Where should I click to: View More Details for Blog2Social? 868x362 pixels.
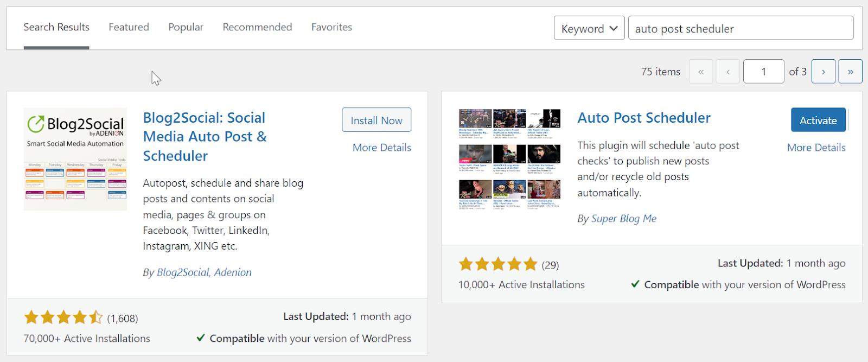click(382, 148)
